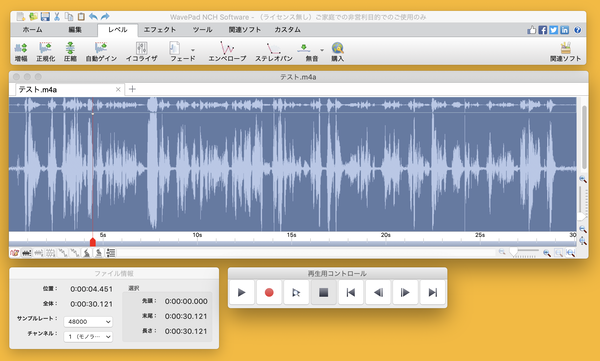Click the horizontal zoom-in magnifier icon
This screenshot has height=361, width=600.
547,253
